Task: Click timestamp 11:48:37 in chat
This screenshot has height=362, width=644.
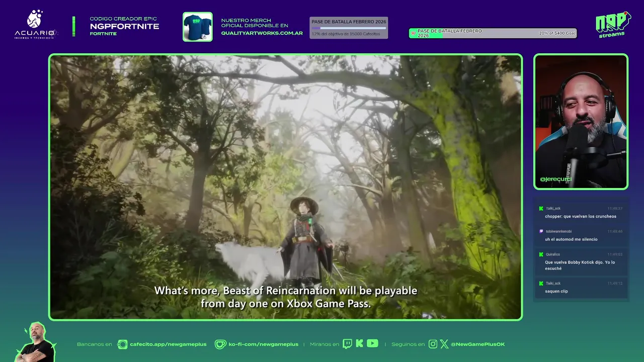Action: tap(615, 208)
